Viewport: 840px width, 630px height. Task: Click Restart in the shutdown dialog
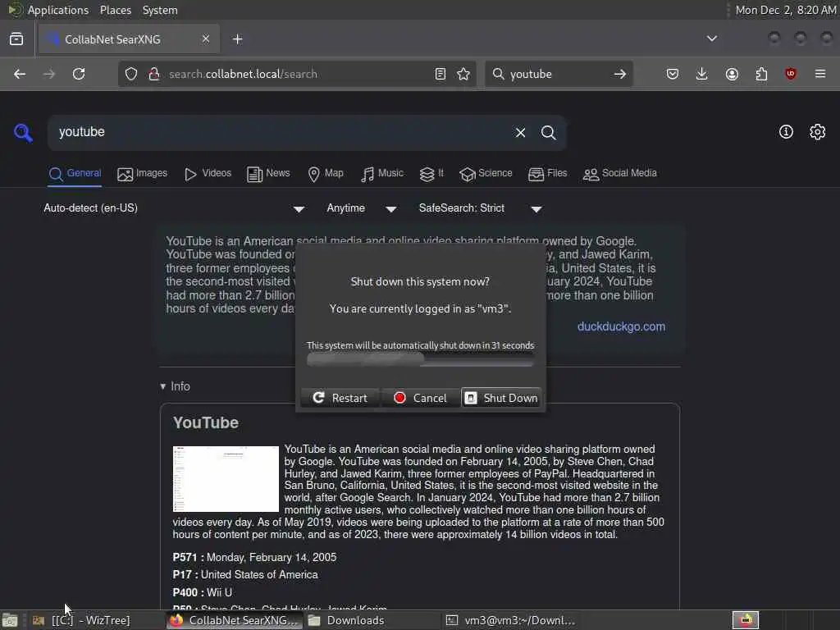(x=340, y=398)
